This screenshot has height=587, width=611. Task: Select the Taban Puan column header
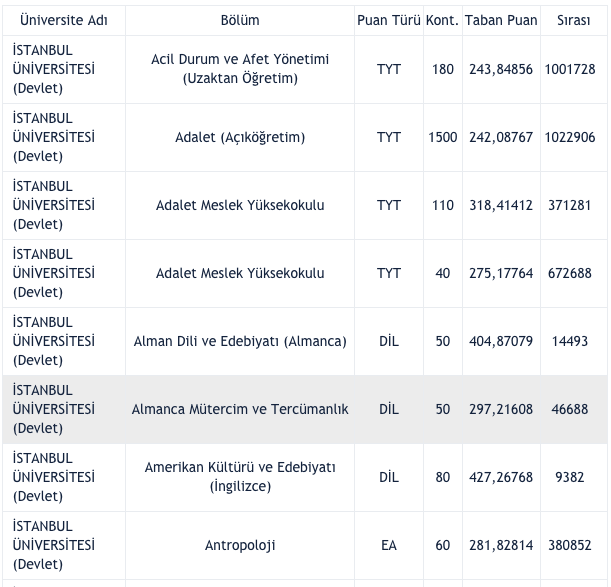tap(501, 20)
